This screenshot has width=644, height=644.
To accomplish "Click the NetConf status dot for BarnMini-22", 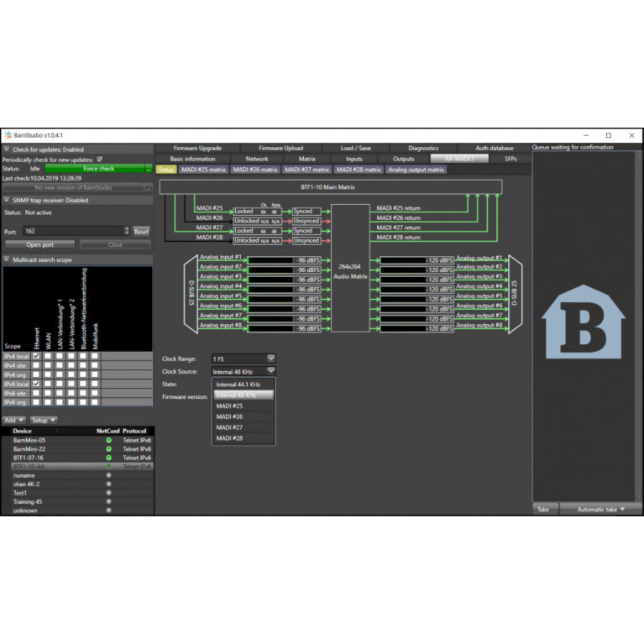I will (x=108, y=449).
